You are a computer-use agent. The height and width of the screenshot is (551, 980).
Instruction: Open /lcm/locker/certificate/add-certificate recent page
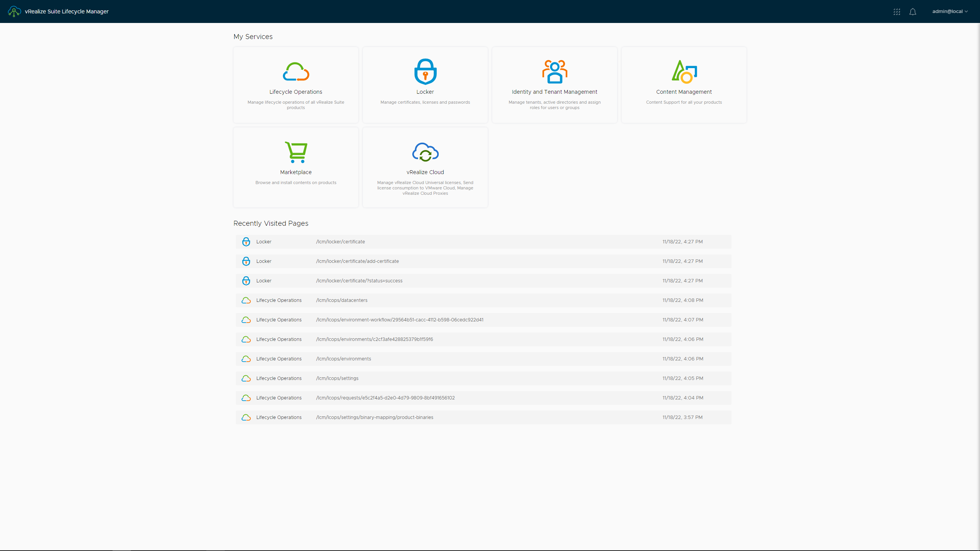(x=357, y=261)
